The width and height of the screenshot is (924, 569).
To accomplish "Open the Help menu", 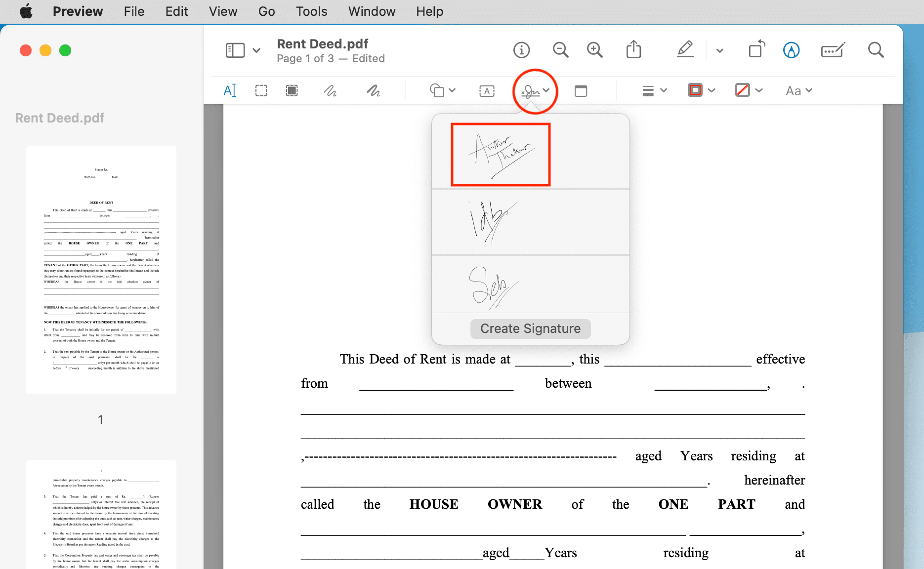I will coord(429,11).
